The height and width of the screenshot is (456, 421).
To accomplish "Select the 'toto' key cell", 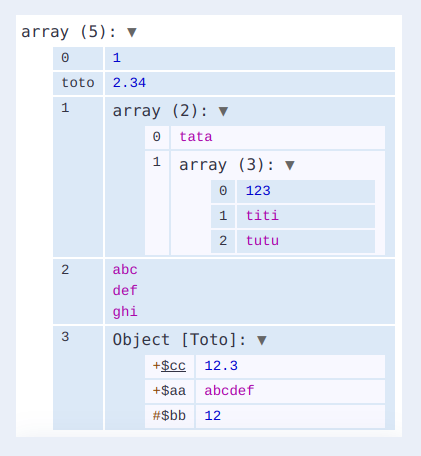I will pyautogui.click(x=78, y=83).
